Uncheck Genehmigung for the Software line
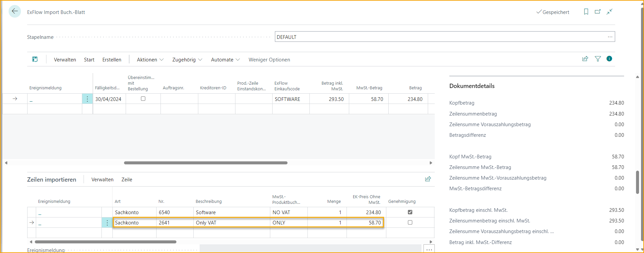 click(x=410, y=212)
